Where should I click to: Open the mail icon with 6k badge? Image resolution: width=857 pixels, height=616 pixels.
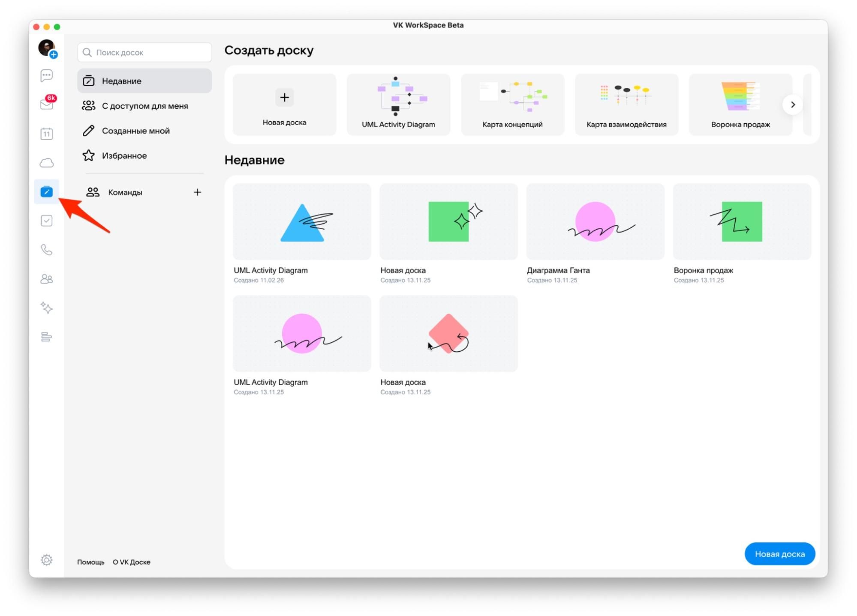pyautogui.click(x=46, y=104)
